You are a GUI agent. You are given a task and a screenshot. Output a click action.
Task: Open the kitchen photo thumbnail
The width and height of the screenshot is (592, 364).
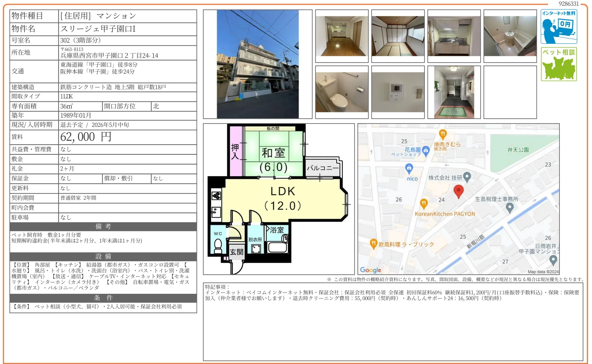point(454,36)
